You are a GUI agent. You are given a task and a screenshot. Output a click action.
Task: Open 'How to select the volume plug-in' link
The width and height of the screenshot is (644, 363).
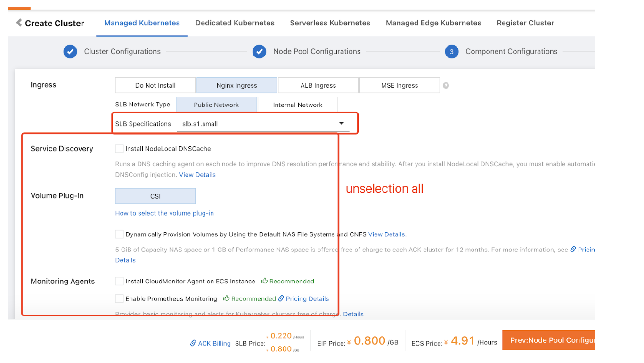164,213
